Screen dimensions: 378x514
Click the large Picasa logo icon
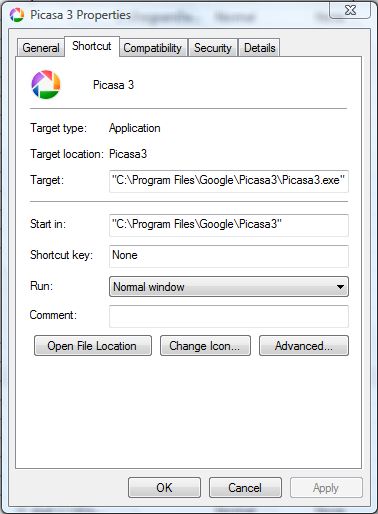[46, 85]
